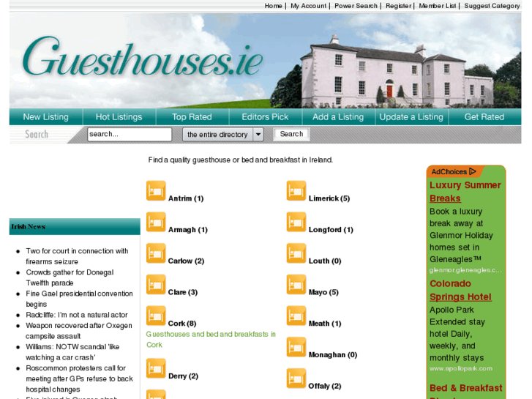Open 'Fine Gael presidential convention begins' story
The height and width of the screenshot is (399, 532).
coord(79,299)
